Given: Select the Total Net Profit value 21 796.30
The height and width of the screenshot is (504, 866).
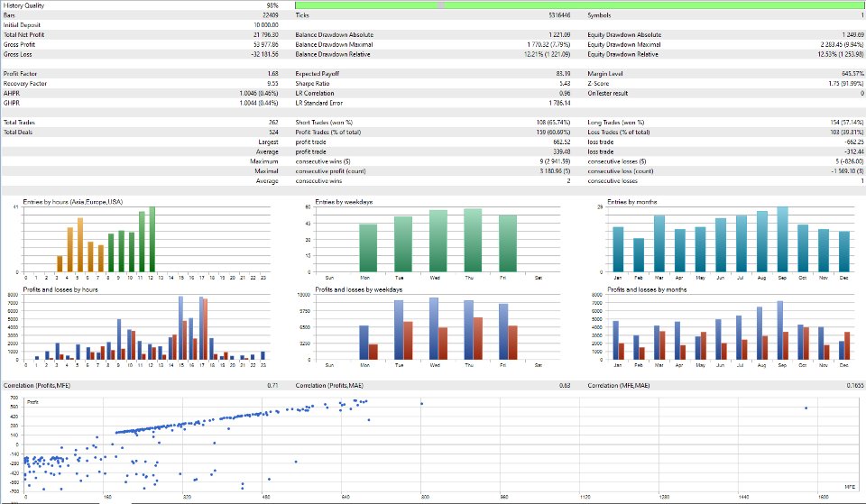Looking at the screenshot, I should tap(266, 35).
